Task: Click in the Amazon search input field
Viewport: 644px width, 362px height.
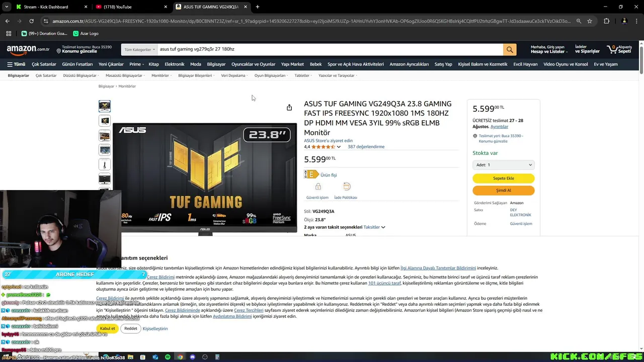Action: [x=330, y=50]
